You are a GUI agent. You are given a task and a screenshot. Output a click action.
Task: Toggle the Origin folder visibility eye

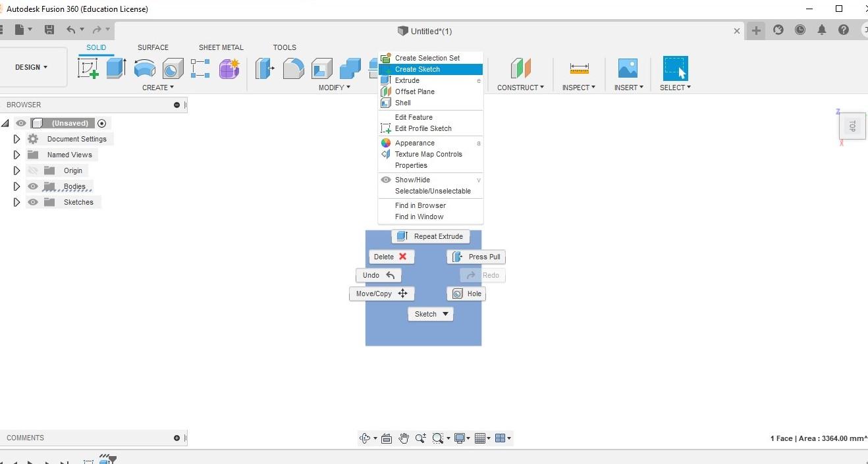click(33, 170)
